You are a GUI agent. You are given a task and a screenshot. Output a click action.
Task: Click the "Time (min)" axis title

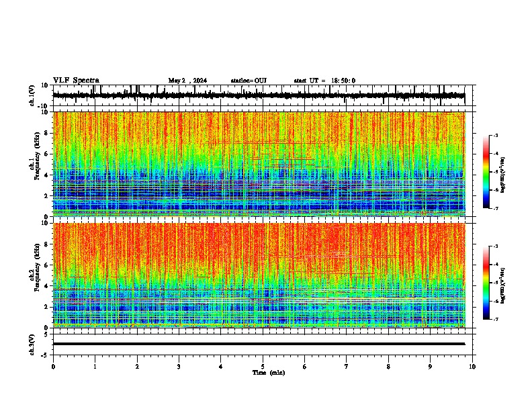coord(269,373)
